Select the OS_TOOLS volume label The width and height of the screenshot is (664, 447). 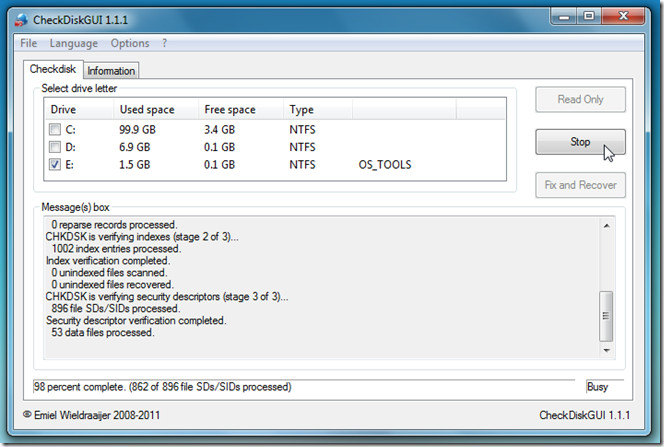pyautogui.click(x=385, y=164)
